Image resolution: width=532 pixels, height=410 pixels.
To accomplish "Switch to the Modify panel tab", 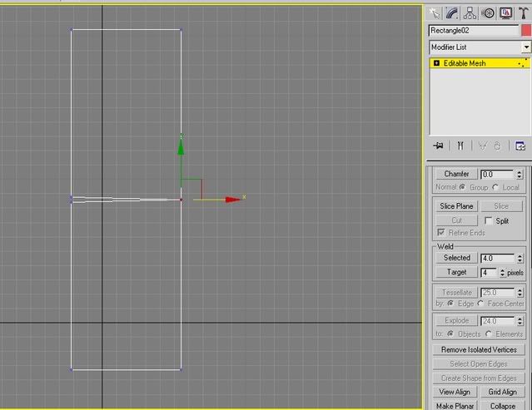I will coord(452,12).
